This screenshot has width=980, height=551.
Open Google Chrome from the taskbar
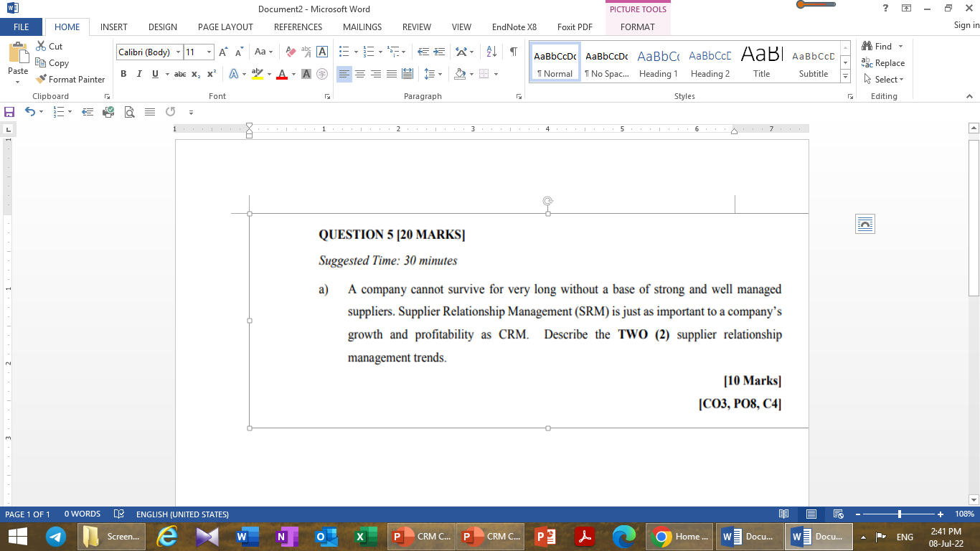pyautogui.click(x=659, y=536)
